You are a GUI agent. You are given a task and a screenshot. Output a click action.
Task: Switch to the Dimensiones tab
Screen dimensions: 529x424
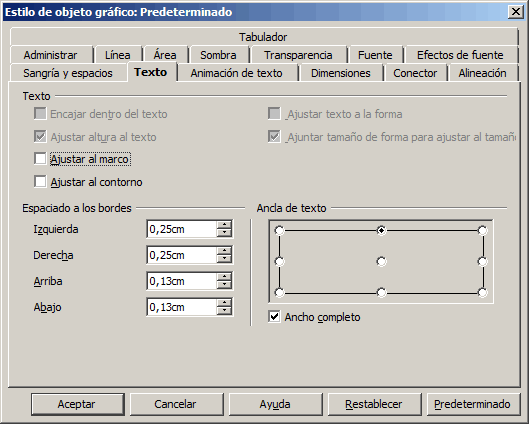click(341, 73)
